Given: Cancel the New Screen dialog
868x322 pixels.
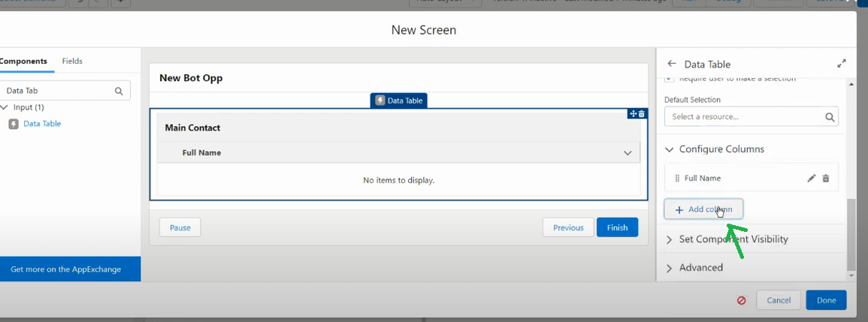Looking at the screenshot, I should [x=779, y=300].
